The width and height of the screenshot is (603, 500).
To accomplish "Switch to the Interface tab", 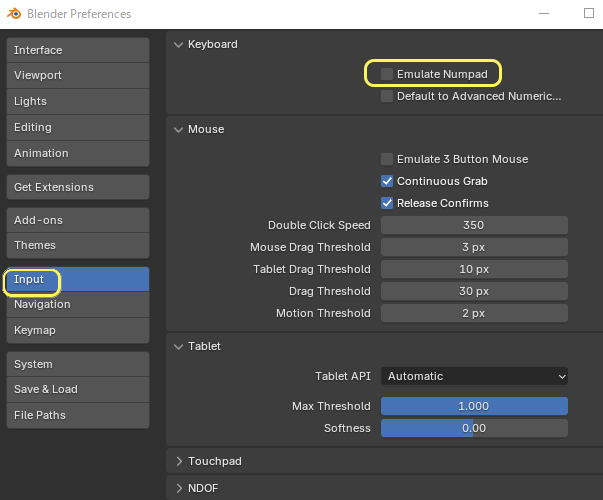I will tap(77, 50).
